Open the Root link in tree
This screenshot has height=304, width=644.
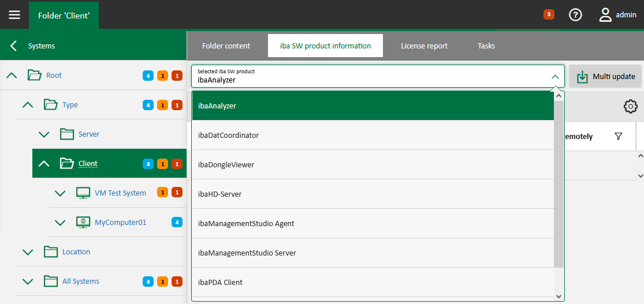pos(54,76)
